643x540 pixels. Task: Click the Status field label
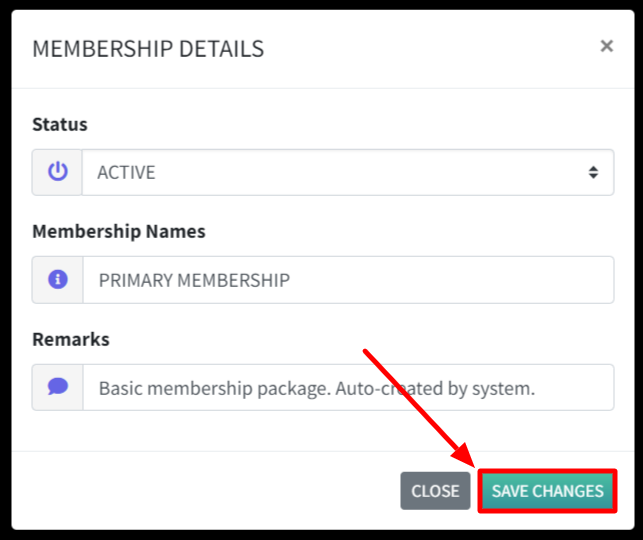click(60, 124)
